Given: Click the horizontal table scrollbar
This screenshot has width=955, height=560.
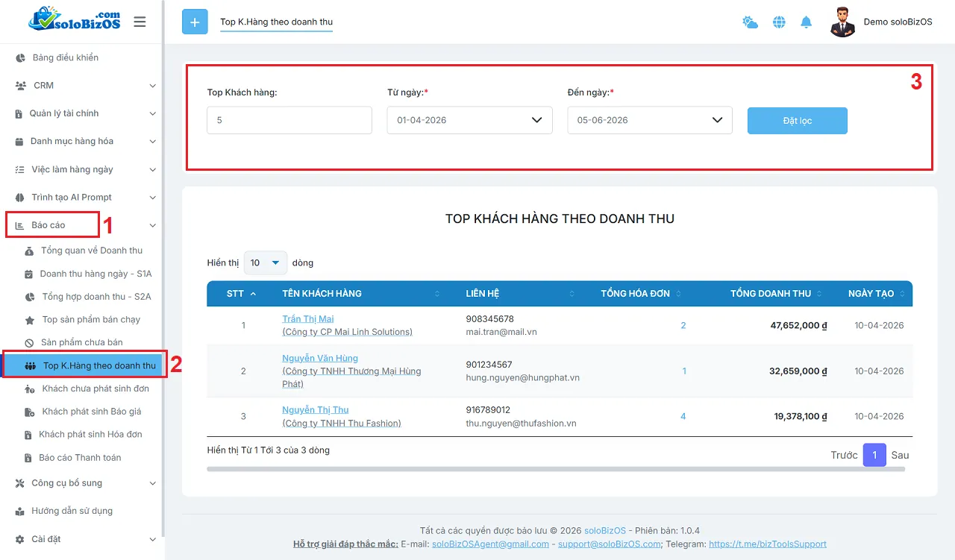Looking at the screenshot, I should (556, 469).
